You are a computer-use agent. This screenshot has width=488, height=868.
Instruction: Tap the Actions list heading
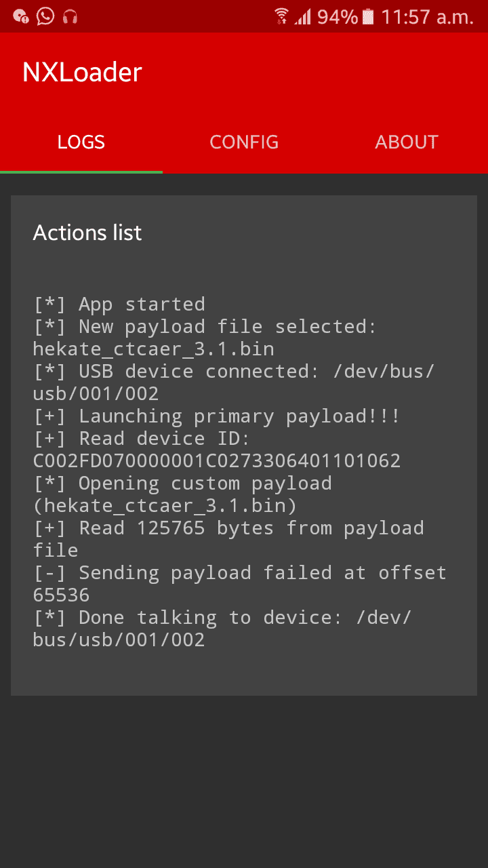pyautogui.click(x=87, y=233)
